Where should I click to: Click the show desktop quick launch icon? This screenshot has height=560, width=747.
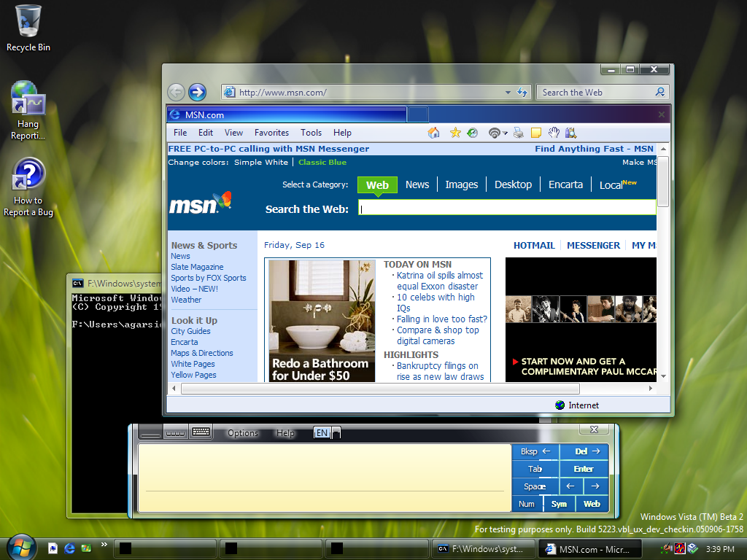(x=53, y=548)
